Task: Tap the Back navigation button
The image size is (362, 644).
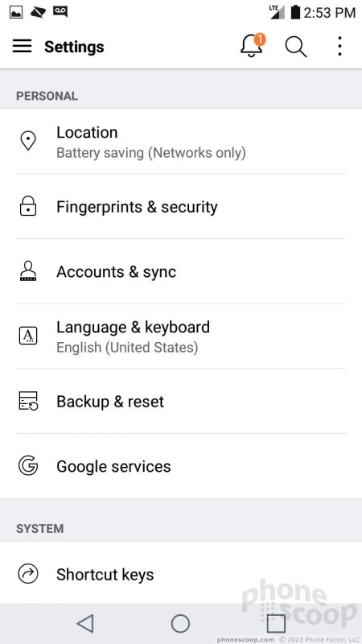Action: pos(86,623)
